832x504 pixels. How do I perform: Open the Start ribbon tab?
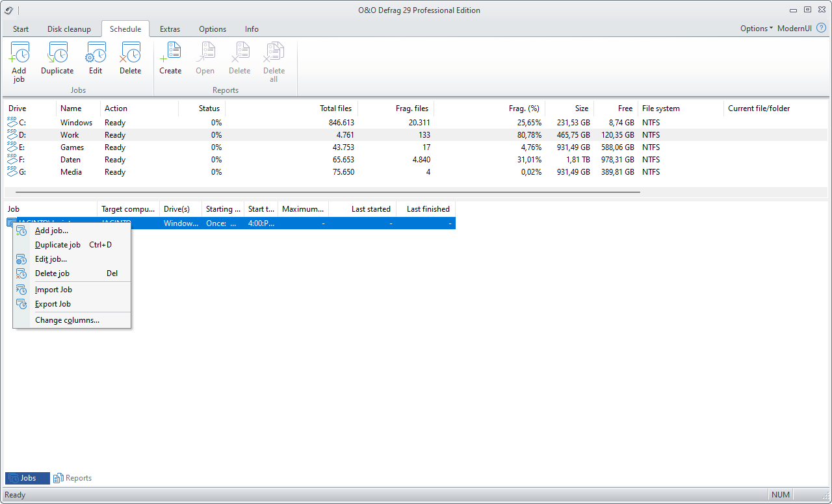[x=21, y=29]
